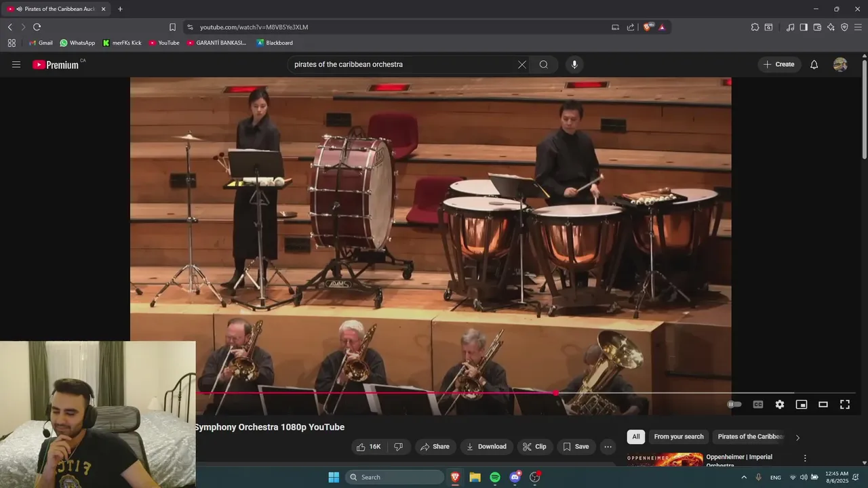Open options menu for Oppenheimer video

coord(805,458)
